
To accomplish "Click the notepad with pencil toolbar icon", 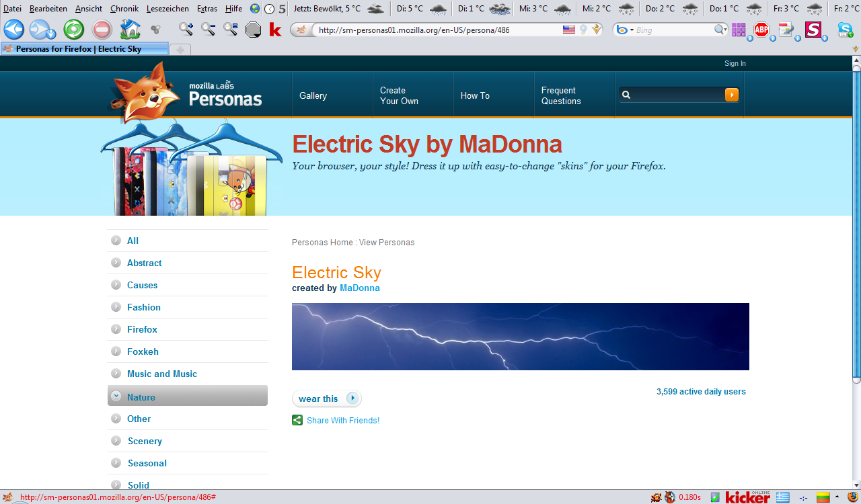I will 786,30.
